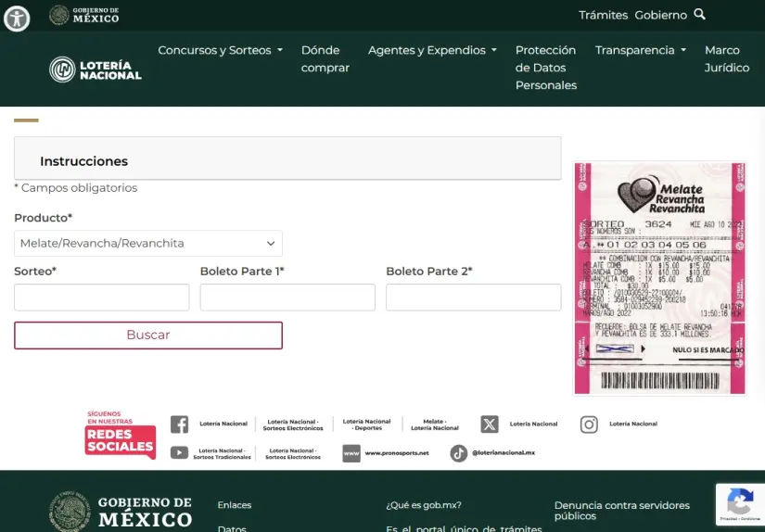
Task: Open the Transparencia dropdown menu
Action: point(640,50)
